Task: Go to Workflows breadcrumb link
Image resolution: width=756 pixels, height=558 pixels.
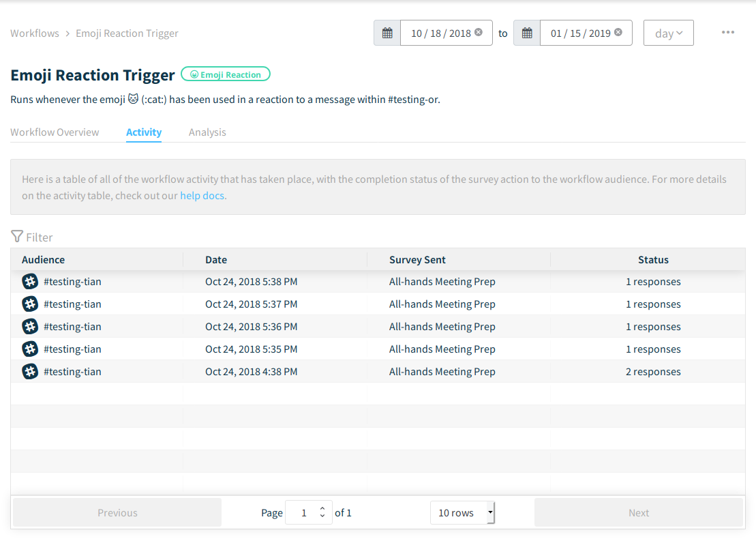Action: (x=35, y=33)
